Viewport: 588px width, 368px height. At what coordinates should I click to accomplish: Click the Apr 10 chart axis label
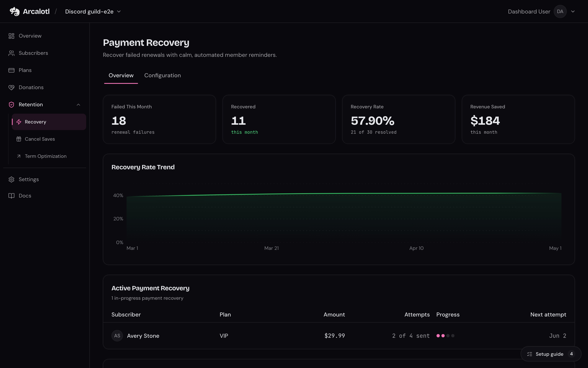tap(416, 248)
